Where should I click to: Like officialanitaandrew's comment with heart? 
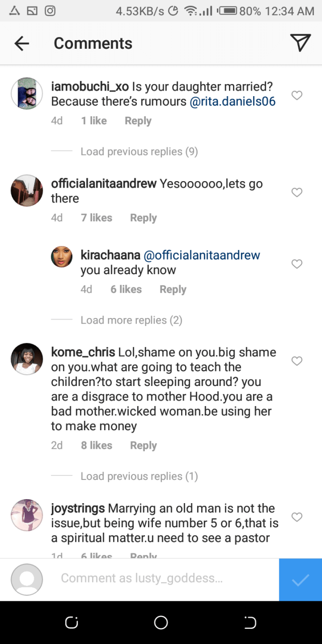tap(297, 192)
